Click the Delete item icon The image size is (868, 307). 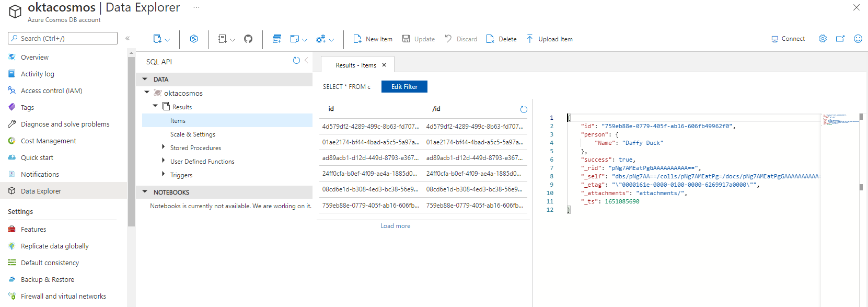click(490, 39)
